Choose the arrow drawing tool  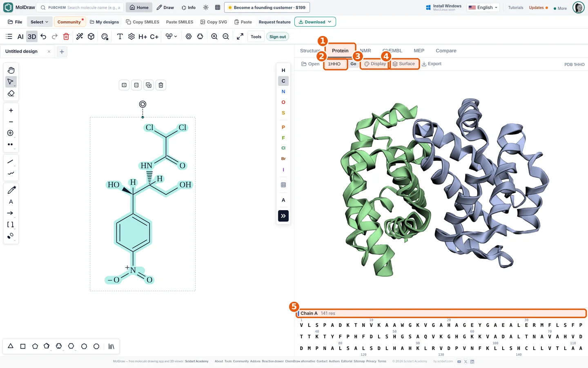tap(11, 213)
